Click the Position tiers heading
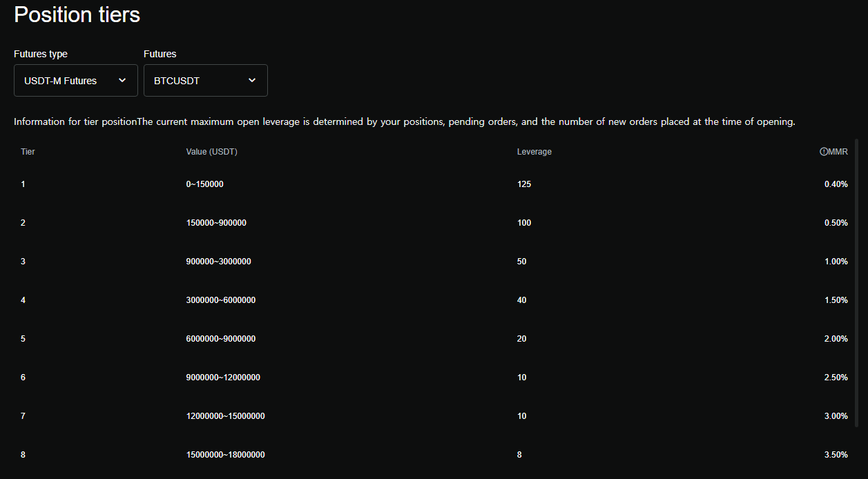Image resolution: width=868 pixels, height=479 pixels. tap(77, 14)
